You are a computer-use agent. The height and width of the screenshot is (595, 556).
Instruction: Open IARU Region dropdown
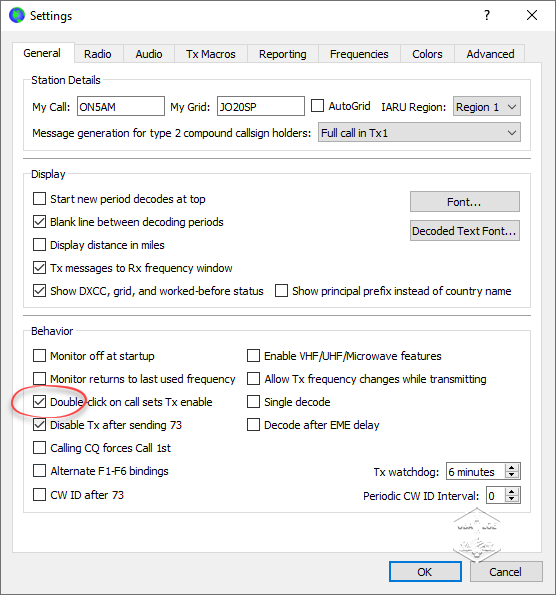487,107
